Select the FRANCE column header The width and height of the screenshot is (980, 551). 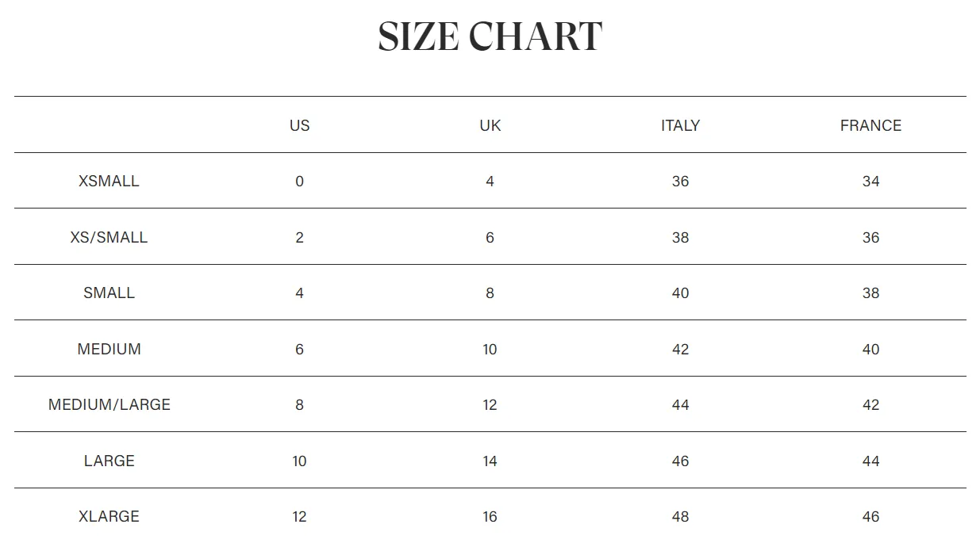tap(870, 125)
